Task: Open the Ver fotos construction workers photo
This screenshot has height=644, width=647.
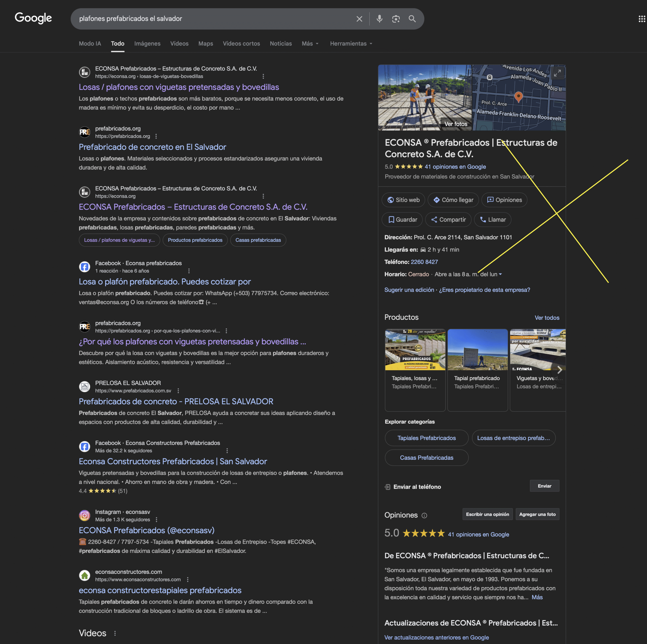Action: (x=425, y=97)
